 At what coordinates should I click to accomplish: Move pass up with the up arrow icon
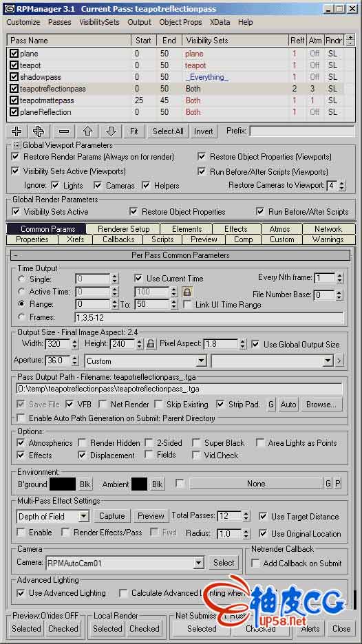coord(87,131)
